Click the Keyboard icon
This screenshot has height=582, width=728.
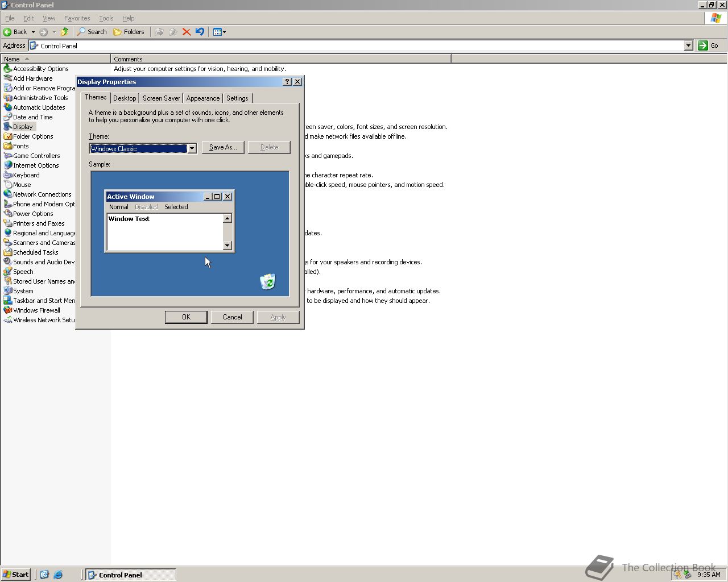coord(8,175)
